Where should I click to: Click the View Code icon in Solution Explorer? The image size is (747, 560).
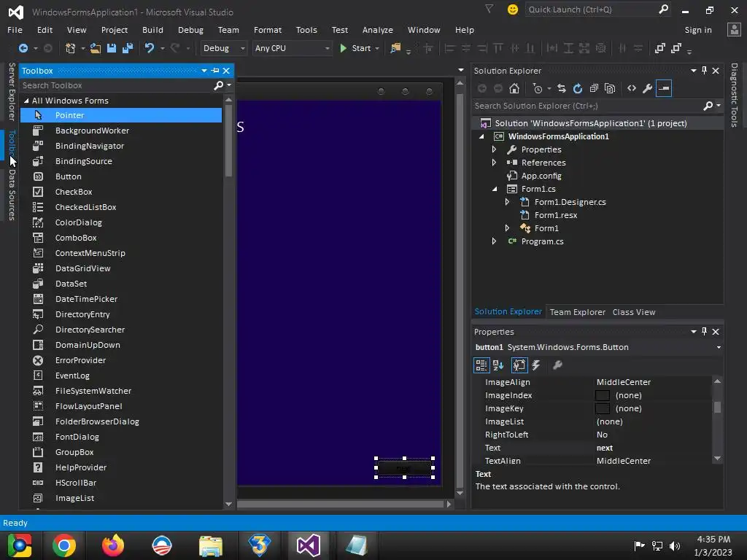(632, 88)
